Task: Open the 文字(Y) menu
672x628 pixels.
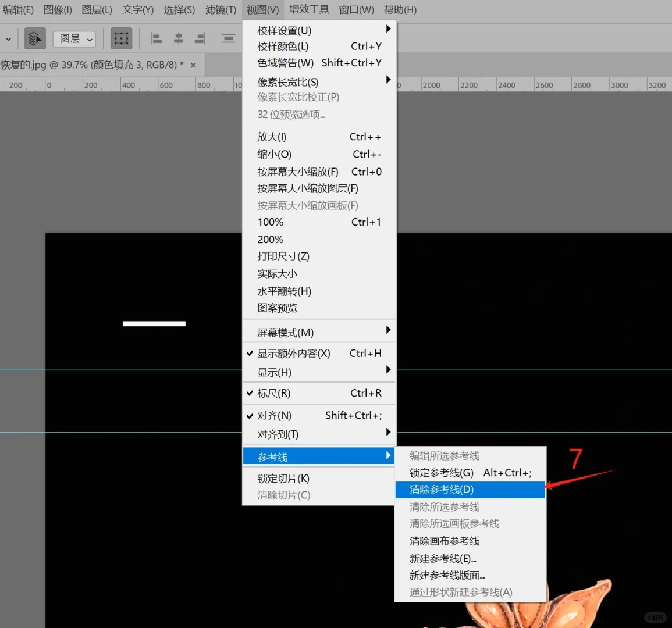Action: coord(138,9)
